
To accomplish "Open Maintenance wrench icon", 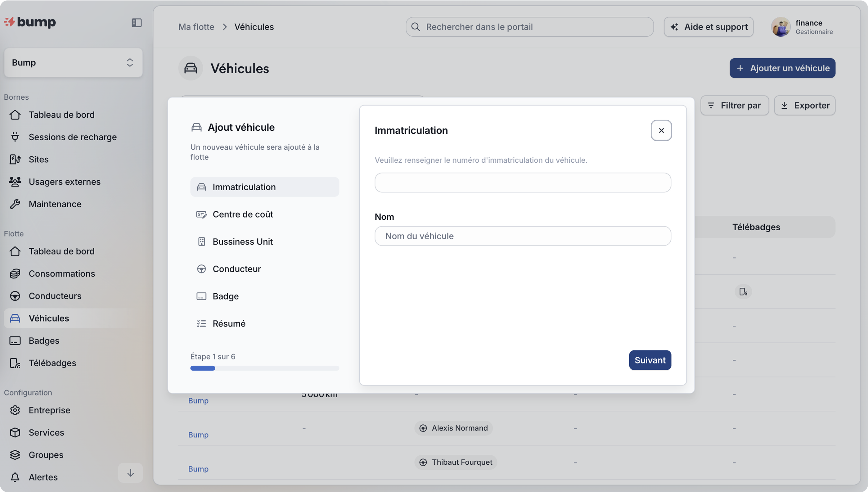I will [x=15, y=204].
